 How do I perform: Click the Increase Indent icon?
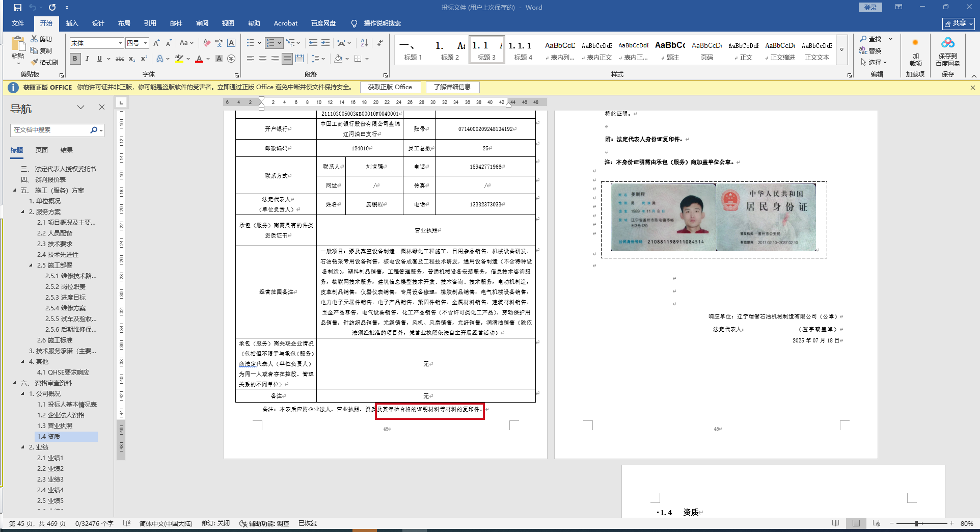pyautogui.click(x=325, y=43)
